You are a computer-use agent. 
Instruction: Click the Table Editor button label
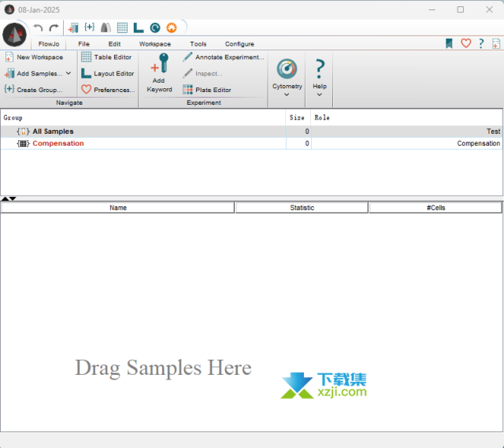113,57
